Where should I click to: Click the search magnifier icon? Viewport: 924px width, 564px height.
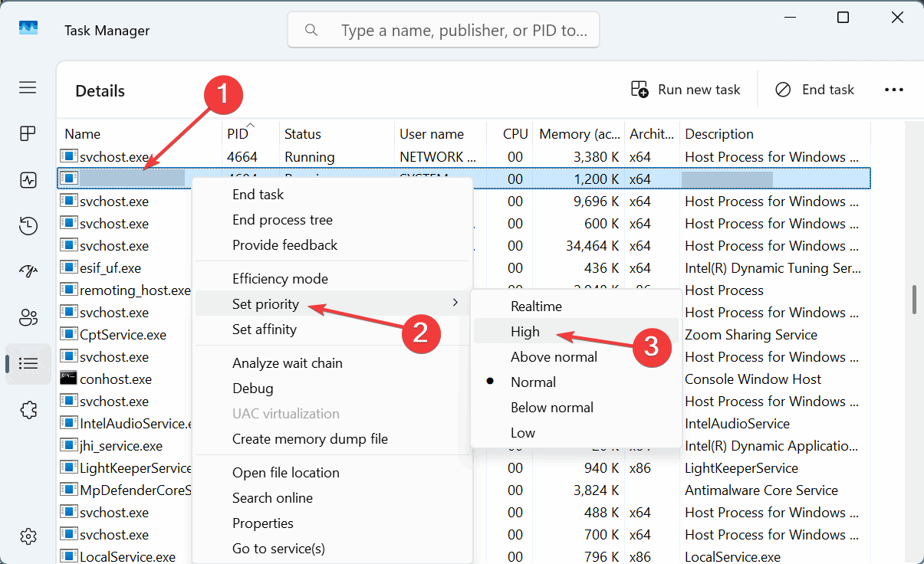pyautogui.click(x=311, y=30)
